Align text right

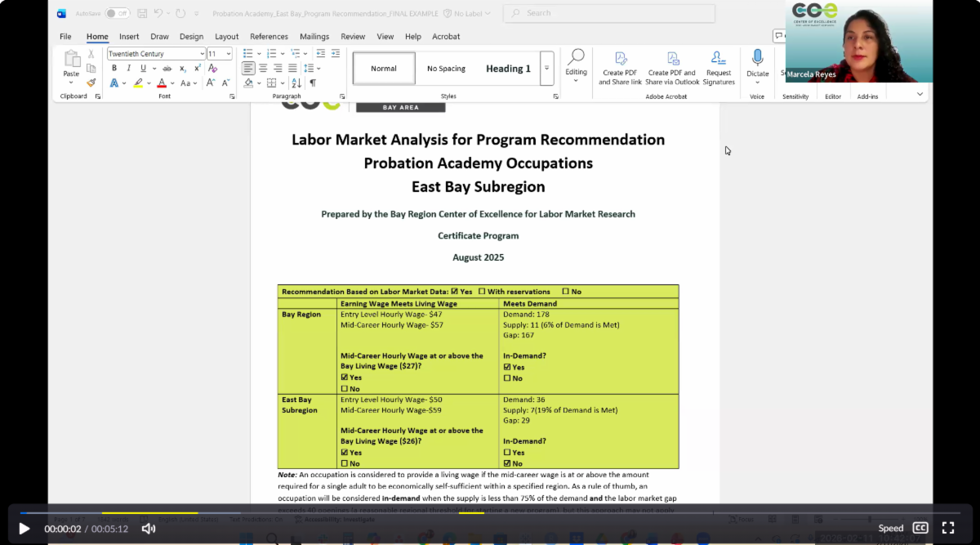click(278, 68)
